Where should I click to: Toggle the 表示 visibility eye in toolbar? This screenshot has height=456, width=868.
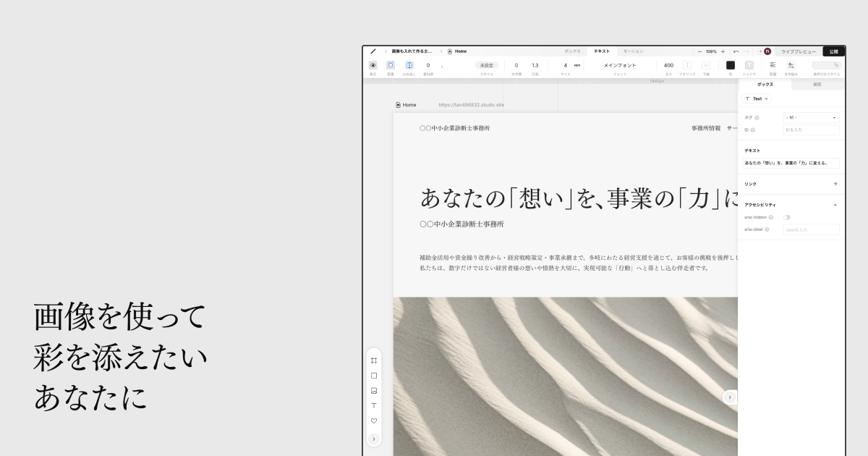[x=373, y=64]
